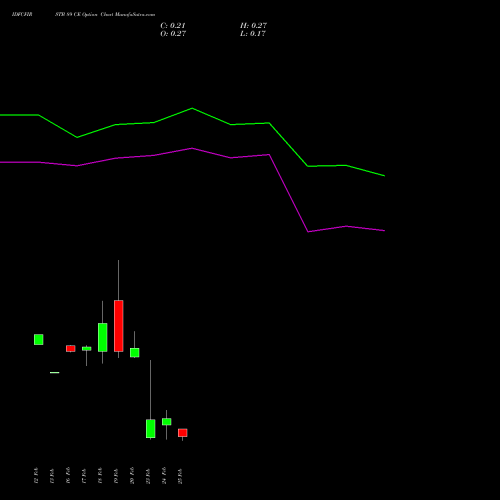Click the 16 Feb red candlestick
500x500 pixels.
coord(71,348)
